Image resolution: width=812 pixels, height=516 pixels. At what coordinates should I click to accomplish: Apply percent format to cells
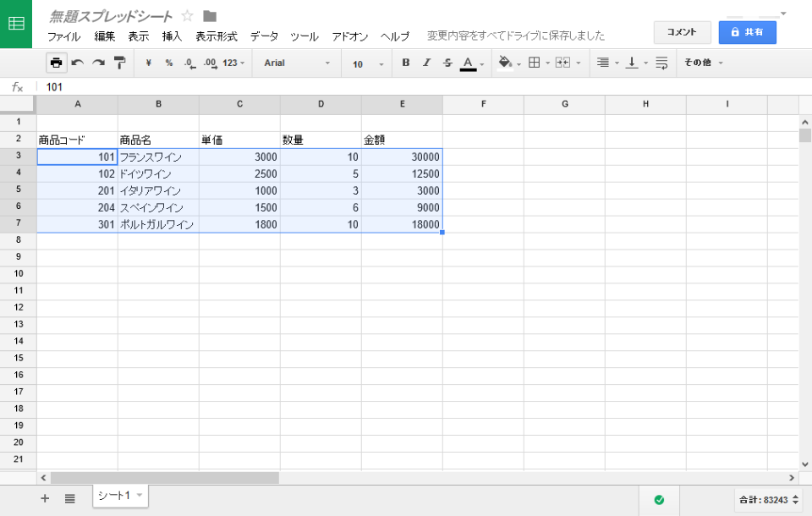[x=169, y=63]
